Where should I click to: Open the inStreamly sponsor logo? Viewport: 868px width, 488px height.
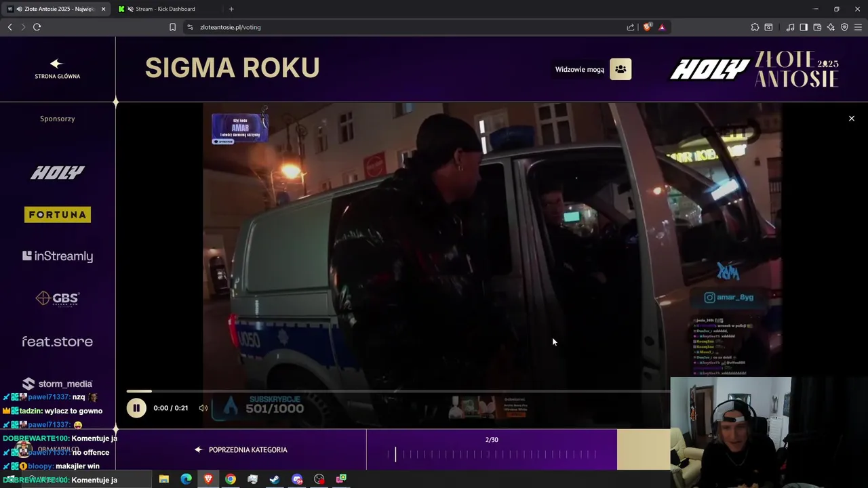(x=58, y=256)
